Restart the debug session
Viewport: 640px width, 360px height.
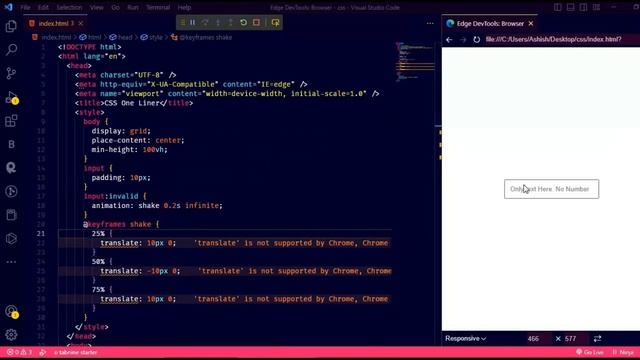(x=243, y=22)
